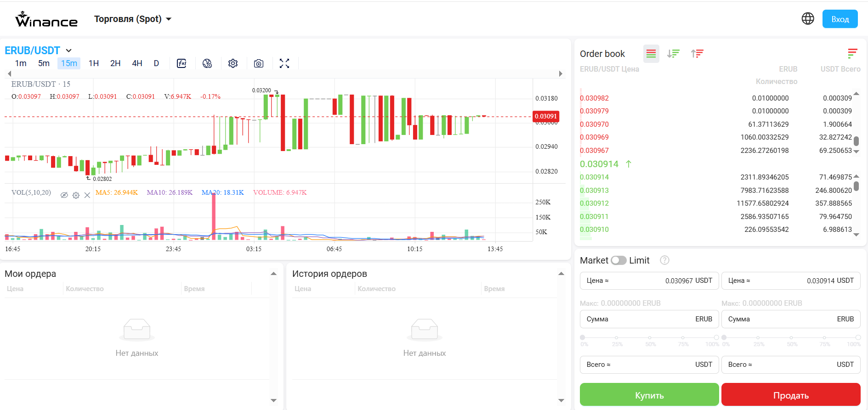The image size is (868, 410).
Task: Click the Winance logo
Action: point(46,19)
